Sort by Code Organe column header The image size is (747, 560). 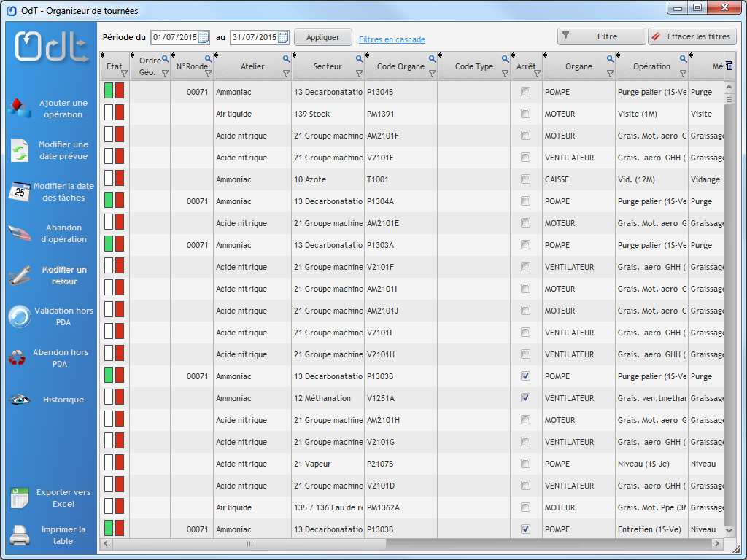click(400, 66)
